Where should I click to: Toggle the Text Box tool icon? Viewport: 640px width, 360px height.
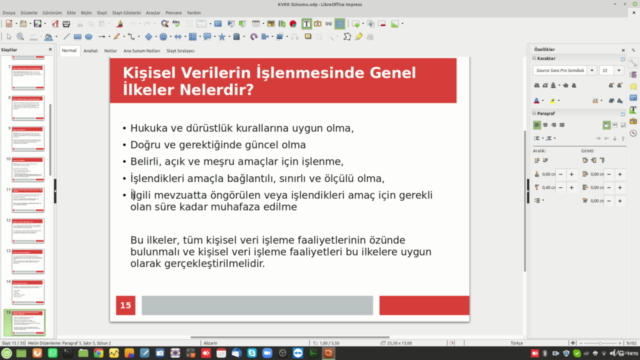[306, 24]
